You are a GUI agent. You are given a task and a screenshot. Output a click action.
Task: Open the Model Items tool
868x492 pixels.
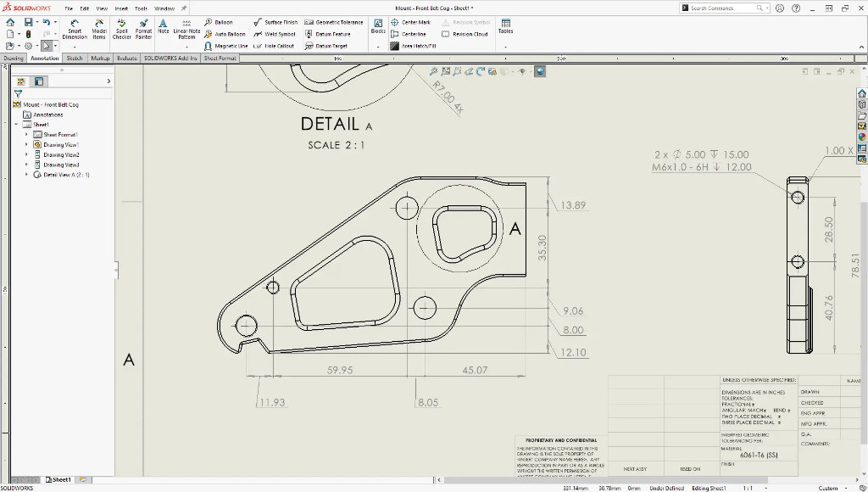pos(99,29)
